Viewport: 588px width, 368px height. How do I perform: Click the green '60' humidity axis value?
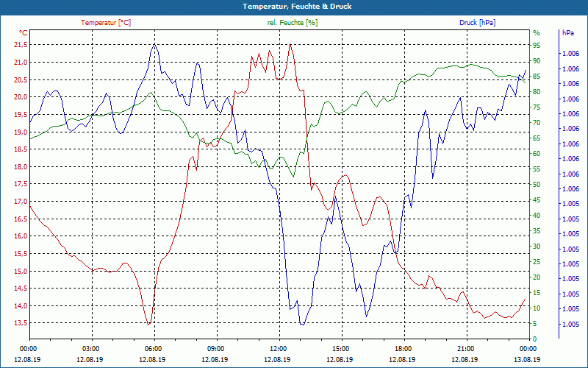click(537, 154)
